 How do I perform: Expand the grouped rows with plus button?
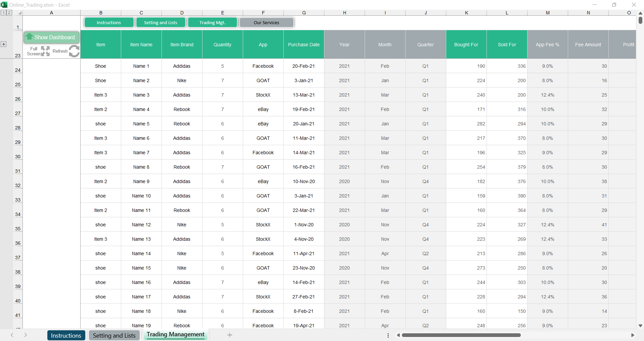[4, 44]
